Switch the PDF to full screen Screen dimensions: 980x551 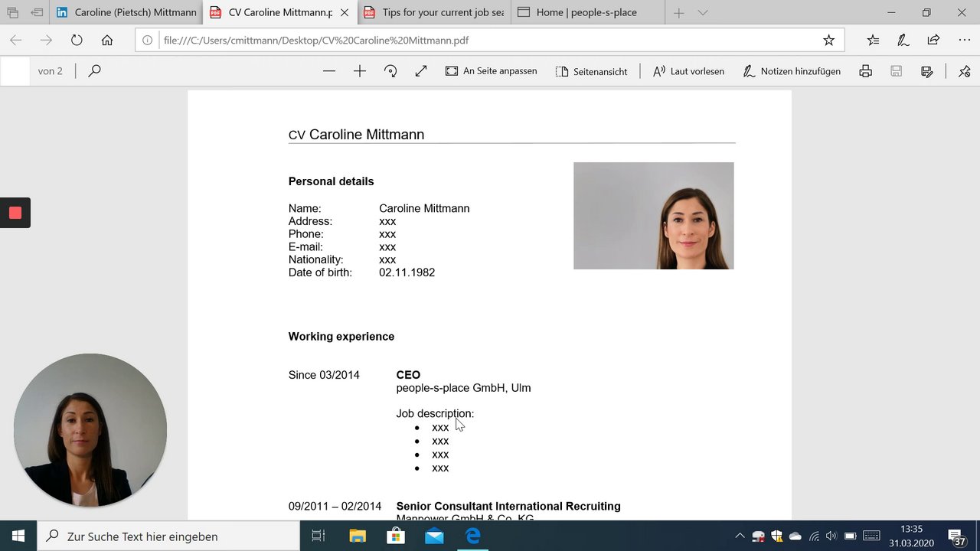coord(421,71)
